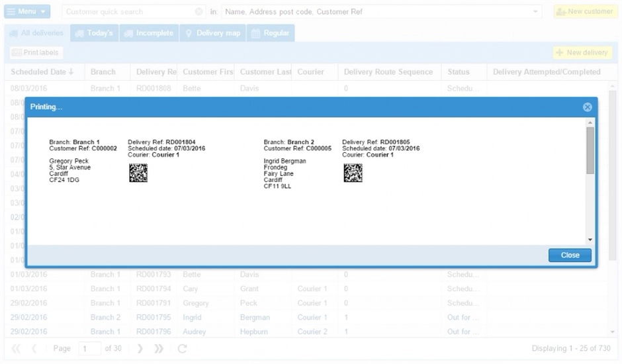Click the dialog scrollbar down arrow
Viewport: 622px width, 364px height.
click(590, 240)
